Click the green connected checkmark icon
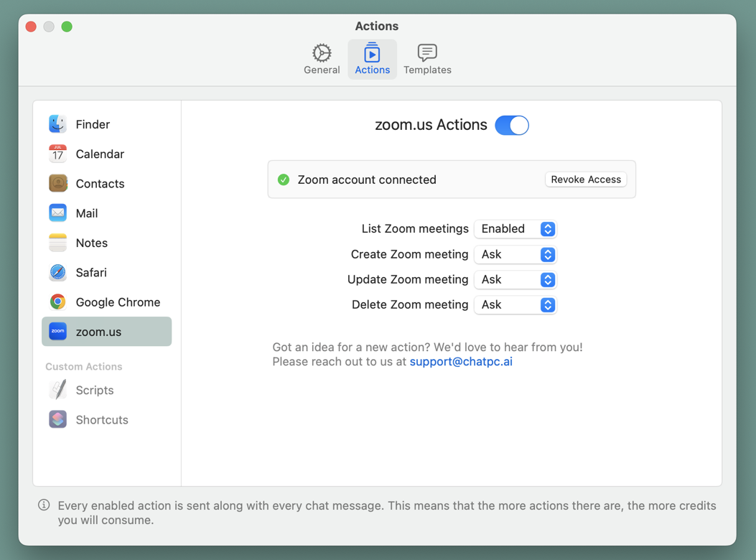 coord(284,180)
